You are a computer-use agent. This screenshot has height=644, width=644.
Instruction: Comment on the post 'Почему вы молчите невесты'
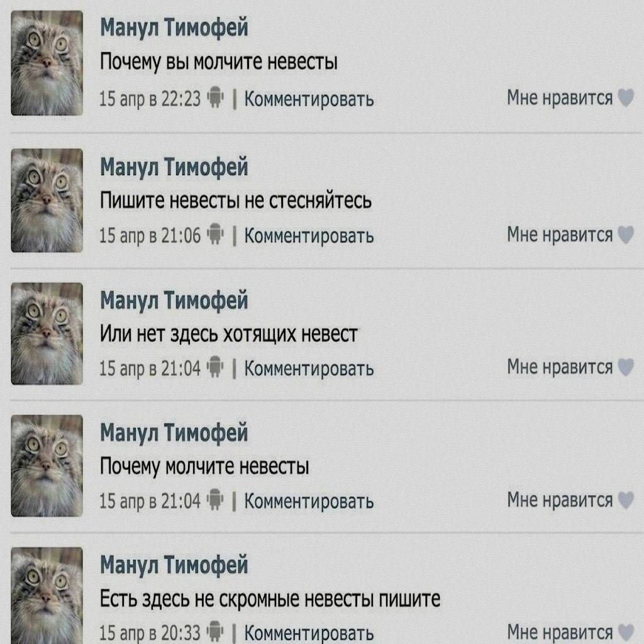point(309,99)
